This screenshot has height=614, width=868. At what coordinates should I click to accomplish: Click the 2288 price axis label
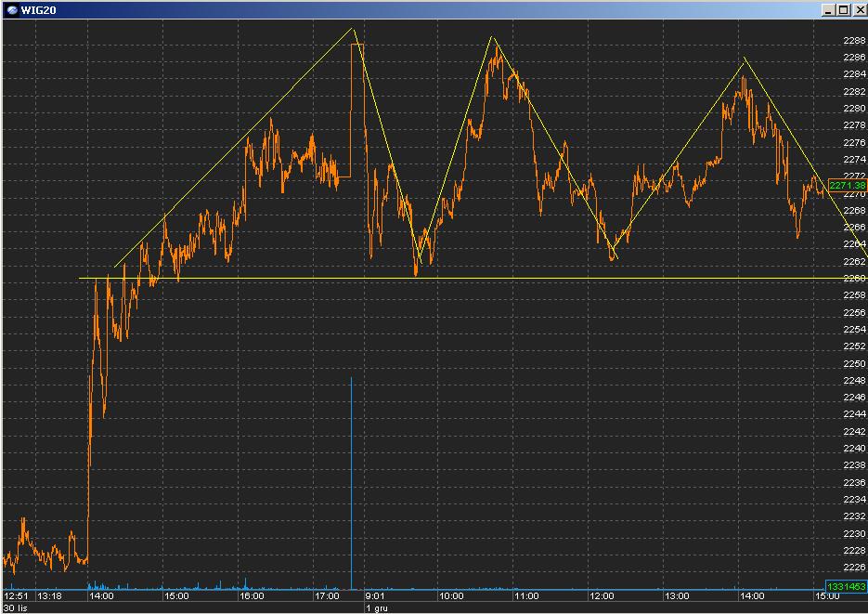tap(853, 41)
